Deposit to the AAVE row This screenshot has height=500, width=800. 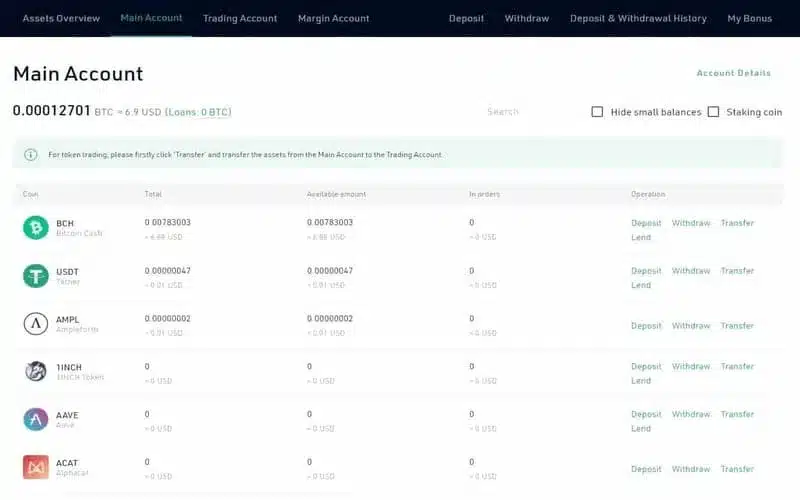tap(646, 414)
